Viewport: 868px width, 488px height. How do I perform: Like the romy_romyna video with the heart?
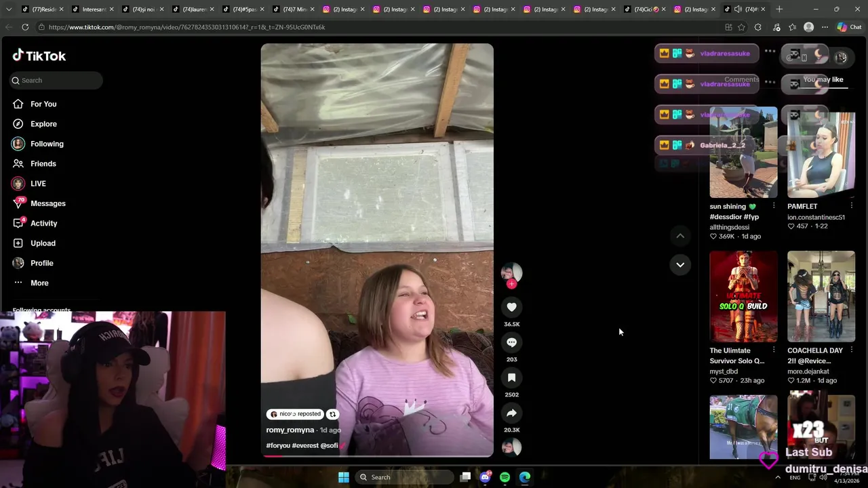511,307
